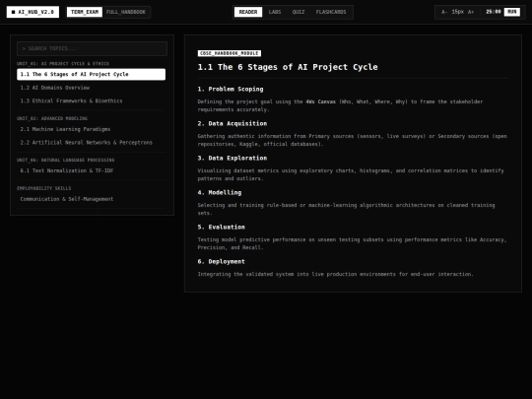The height and width of the screenshot is (399, 532).
Task: Focus the Search Topics input field
Action: 92,48
